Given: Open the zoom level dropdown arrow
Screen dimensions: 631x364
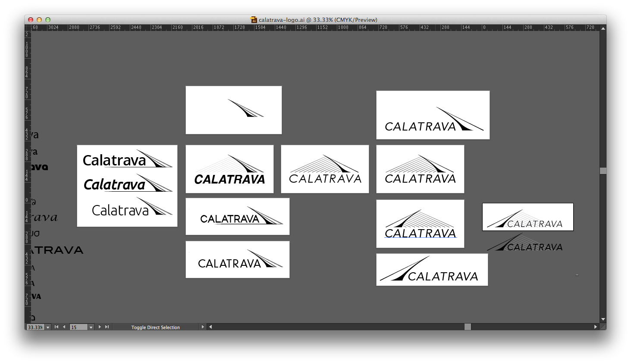Looking at the screenshot, I should pos(48,327).
